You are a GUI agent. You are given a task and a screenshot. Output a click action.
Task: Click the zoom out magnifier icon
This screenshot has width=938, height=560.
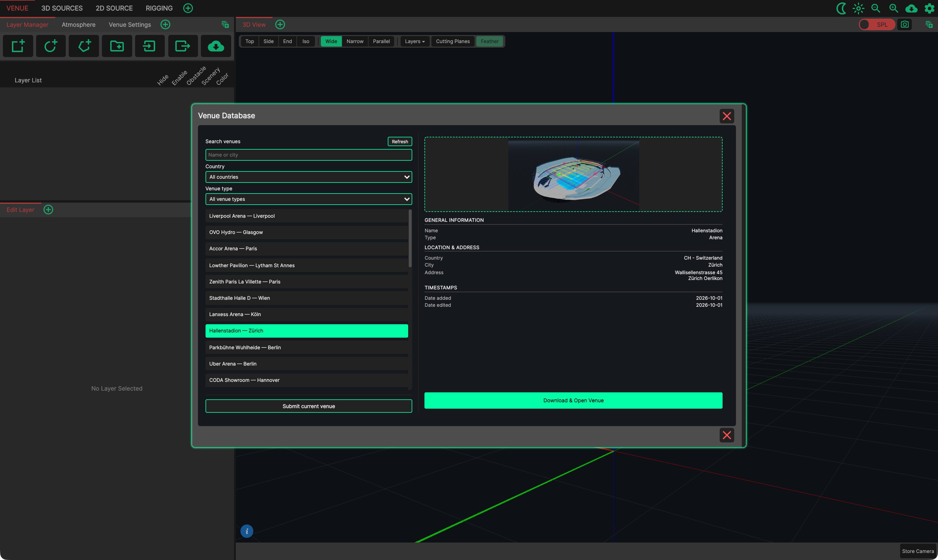(x=876, y=8)
